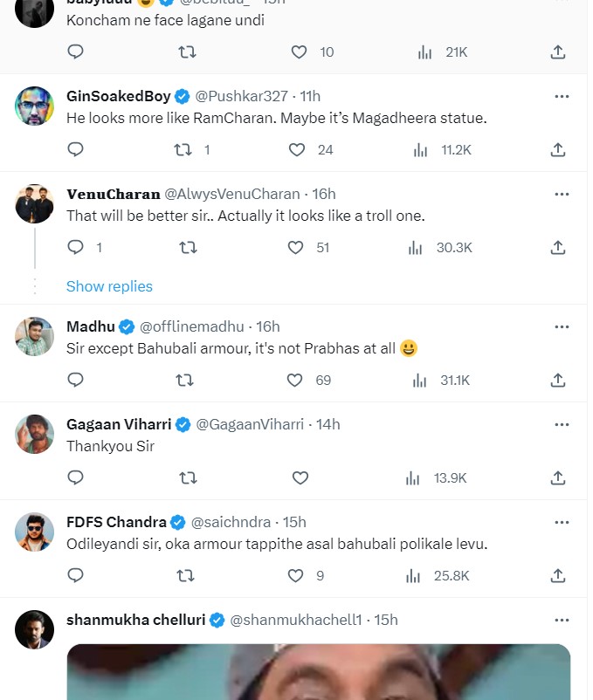Retweet Madhu's Bahubali armour tweet
This screenshot has height=700, width=593.
(x=184, y=381)
